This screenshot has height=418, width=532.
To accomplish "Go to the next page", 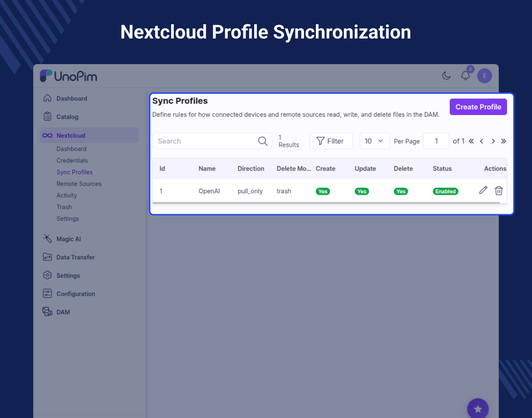I will pyautogui.click(x=493, y=141).
